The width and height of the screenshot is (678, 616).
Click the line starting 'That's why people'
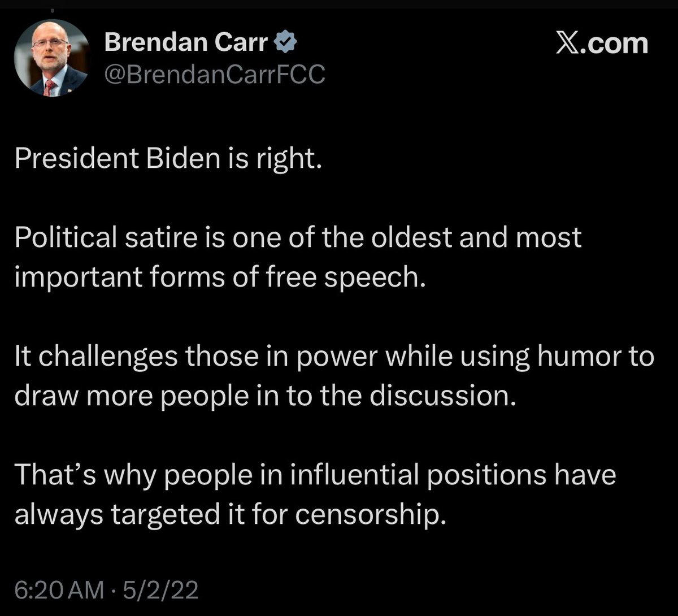click(315, 475)
